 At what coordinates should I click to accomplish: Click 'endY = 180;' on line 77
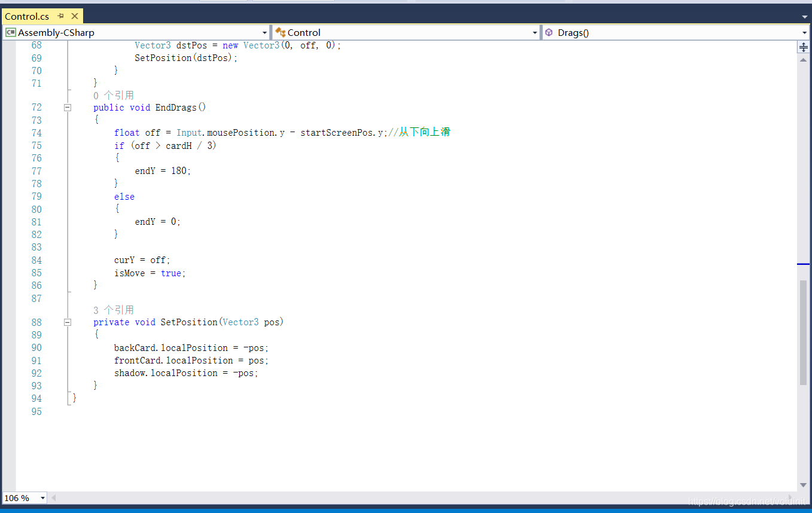click(163, 171)
